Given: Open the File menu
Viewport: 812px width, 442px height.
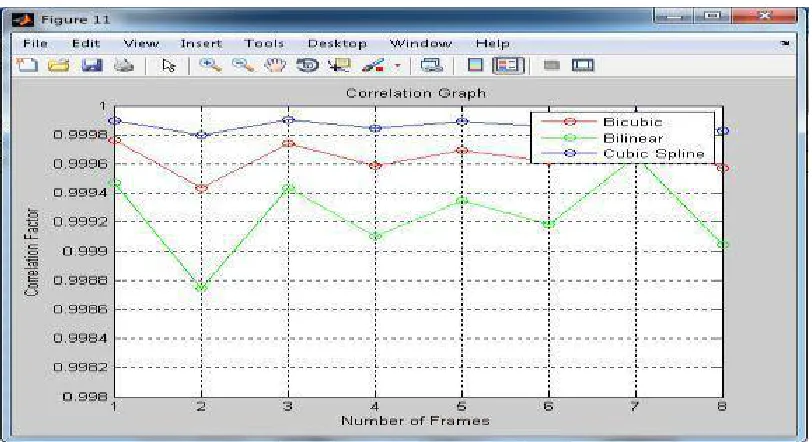Looking at the screenshot, I should coord(36,43).
